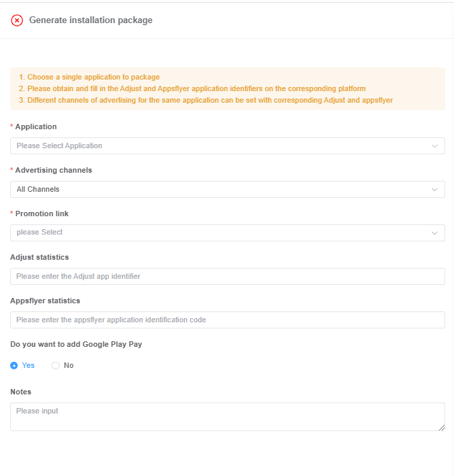Click the Advertising channels label
The height and width of the screenshot is (476, 454).
(x=53, y=170)
